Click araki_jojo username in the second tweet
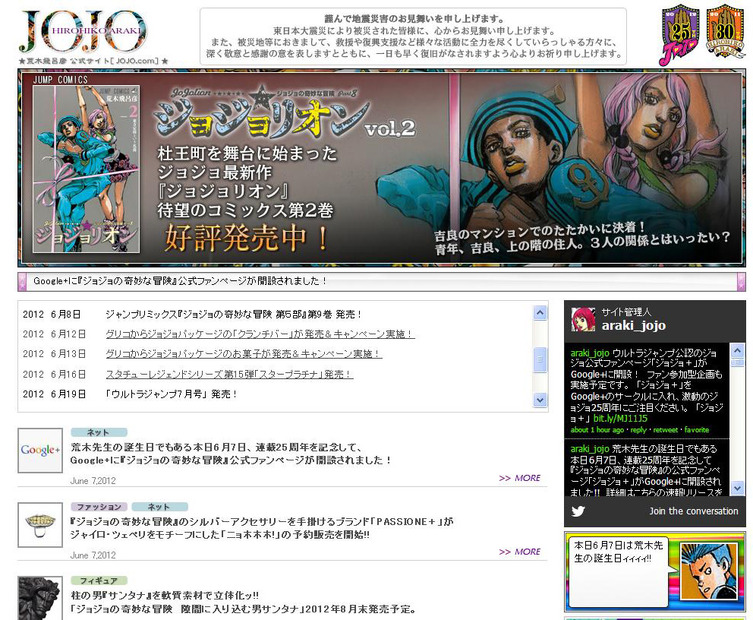This screenshot has width=753, height=620. point(590,449)
